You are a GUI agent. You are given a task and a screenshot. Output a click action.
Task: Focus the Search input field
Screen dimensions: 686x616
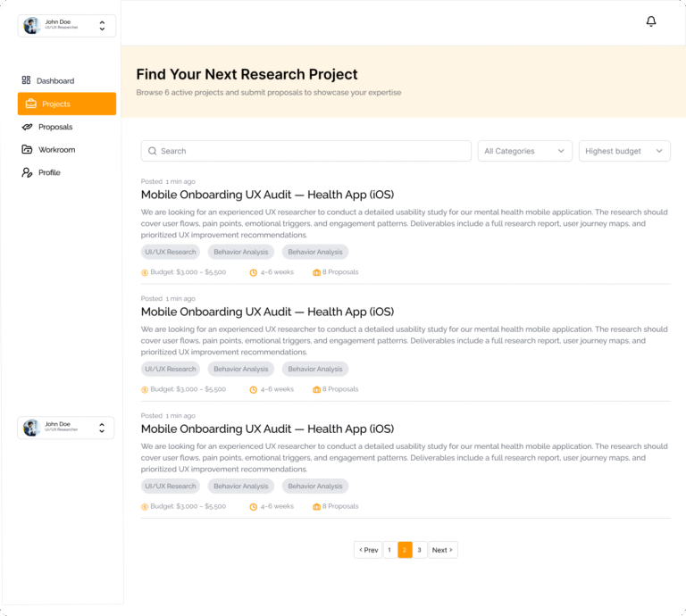click(313, 151)
